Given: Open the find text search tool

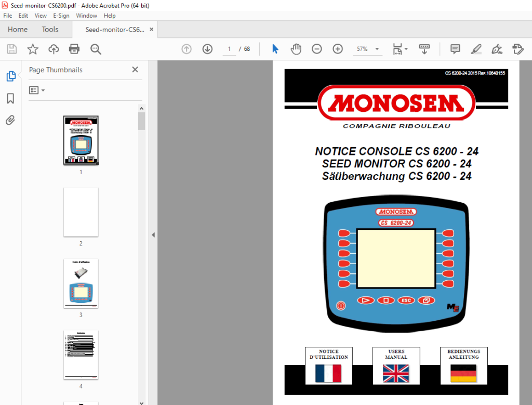Looking at the screenshot, I should pos(96,49).
